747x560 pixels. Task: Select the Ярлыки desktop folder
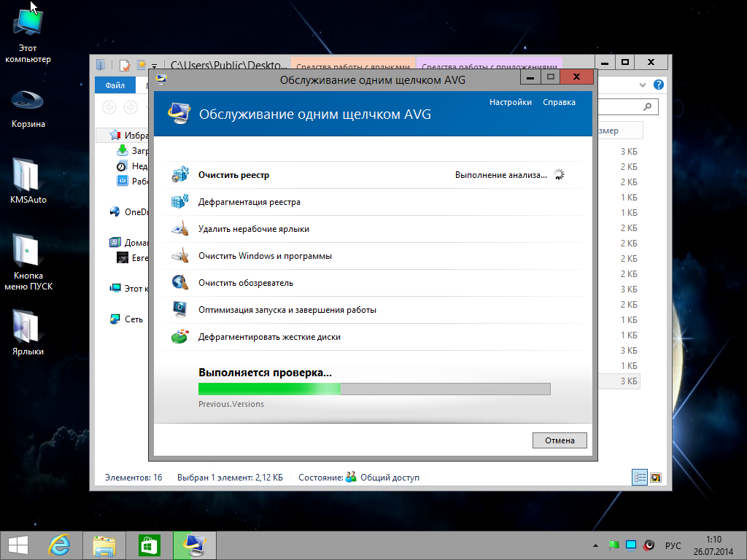tap(28, 332)
